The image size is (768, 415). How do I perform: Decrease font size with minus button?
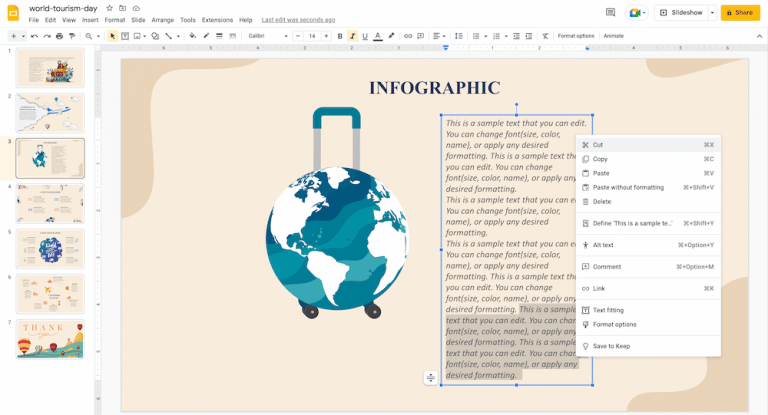coord(298,36)
